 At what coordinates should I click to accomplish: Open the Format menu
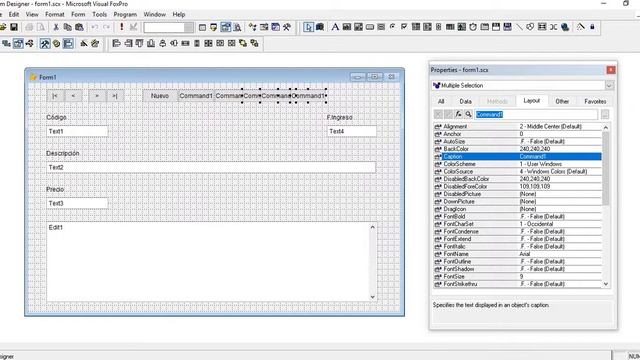[x=55, y=14]
